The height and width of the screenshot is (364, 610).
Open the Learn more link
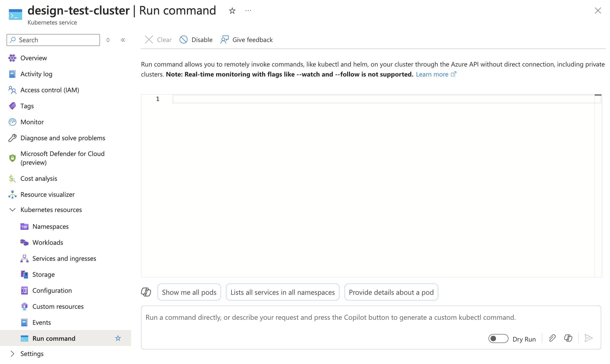436,74
